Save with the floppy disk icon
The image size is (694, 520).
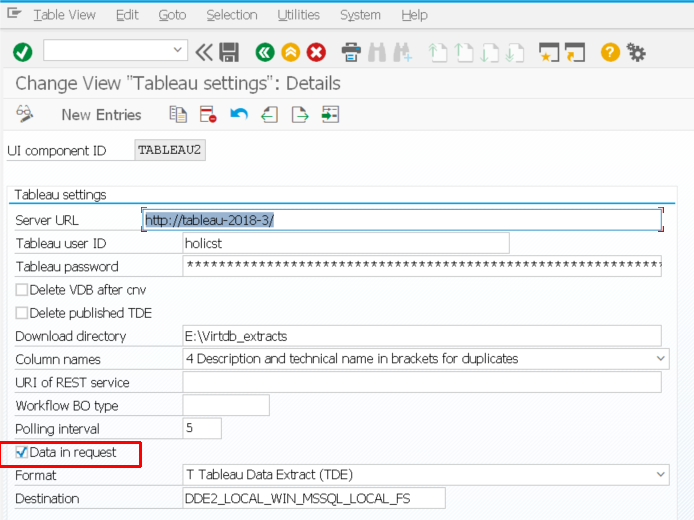[x=229, y=52]
